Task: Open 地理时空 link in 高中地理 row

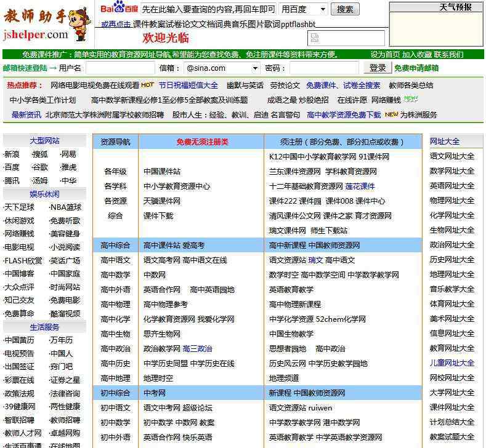Action: point(158,378)
